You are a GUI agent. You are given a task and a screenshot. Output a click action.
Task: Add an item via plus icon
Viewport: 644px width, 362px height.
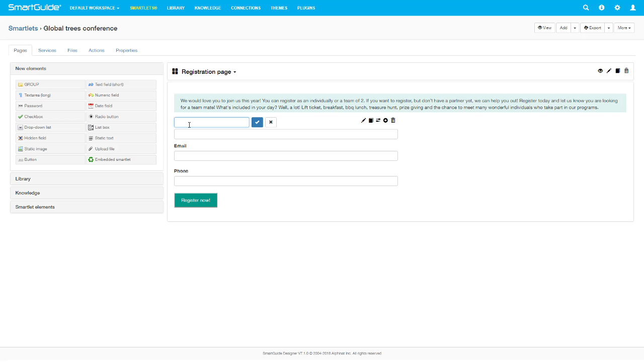385,120
